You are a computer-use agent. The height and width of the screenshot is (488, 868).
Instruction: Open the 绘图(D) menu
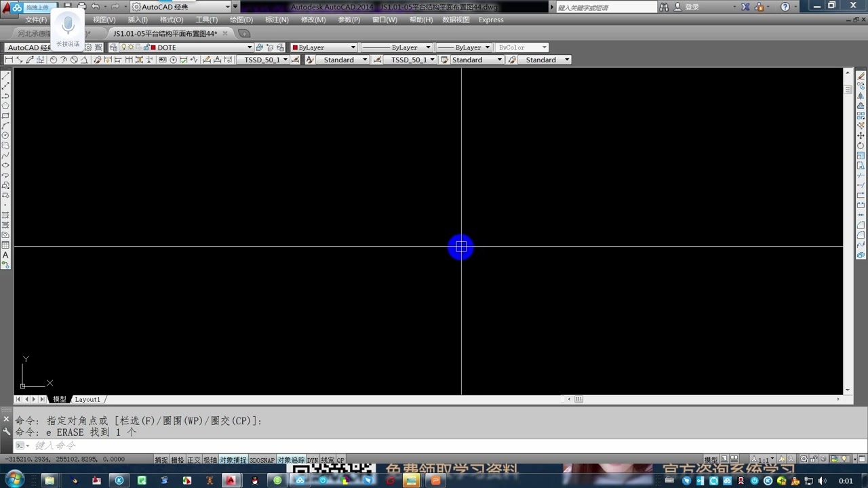coord(241,20)
